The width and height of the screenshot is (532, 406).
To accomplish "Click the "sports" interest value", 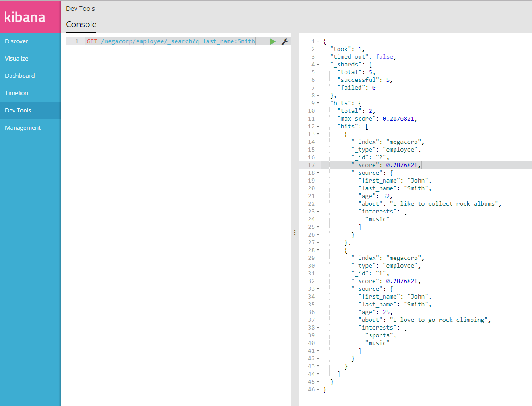I will point(379,335).
